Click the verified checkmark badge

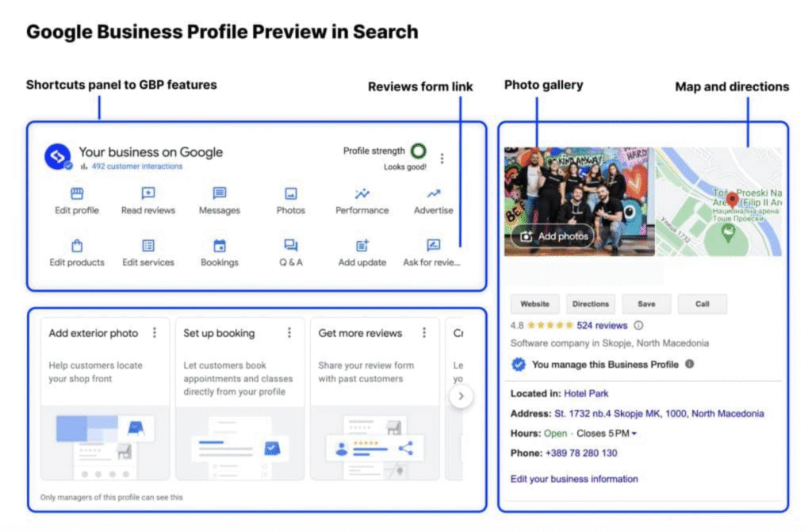(x=519, y=365)
